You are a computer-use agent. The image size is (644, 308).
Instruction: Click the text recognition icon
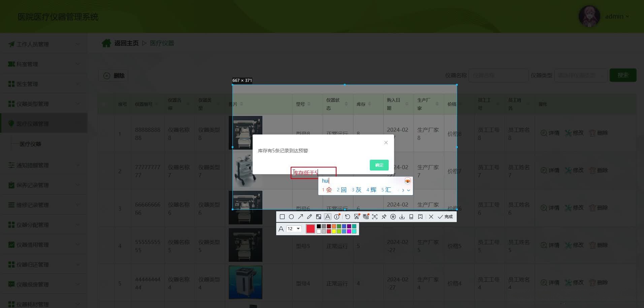[375, 217]
